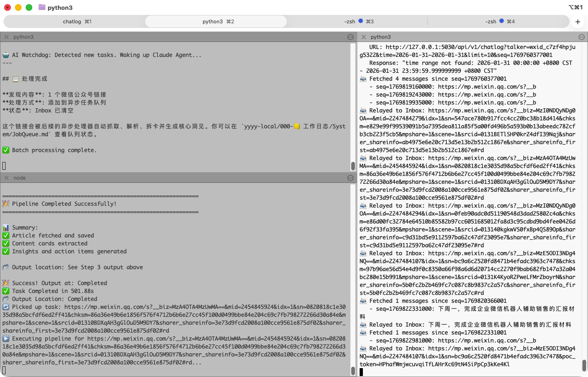The width and height of the screenshot is (588, 377).
Task: Click 'Task Completed in 501.88s' line
Action: 48,291
